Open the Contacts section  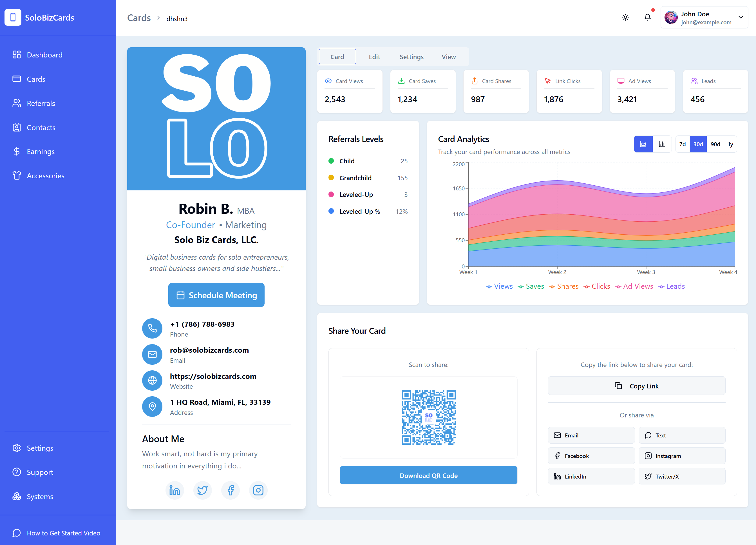(x=41, y=127)
